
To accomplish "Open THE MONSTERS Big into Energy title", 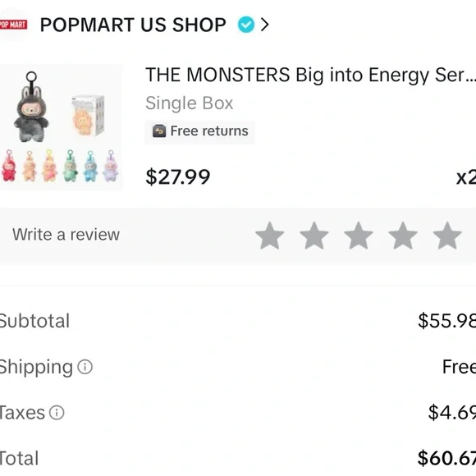I will click(310, 75).
